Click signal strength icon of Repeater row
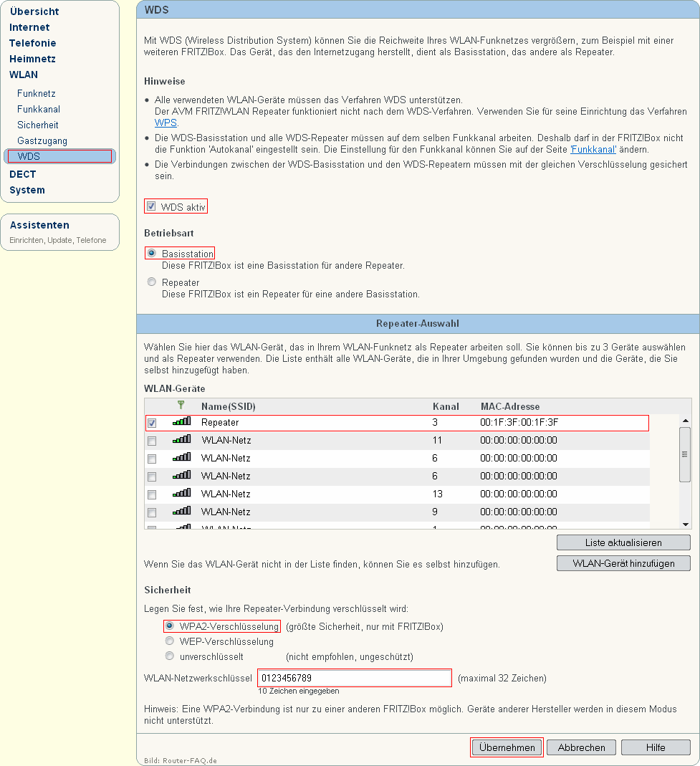Screen dimensions: 700x766 pos(182,421)
